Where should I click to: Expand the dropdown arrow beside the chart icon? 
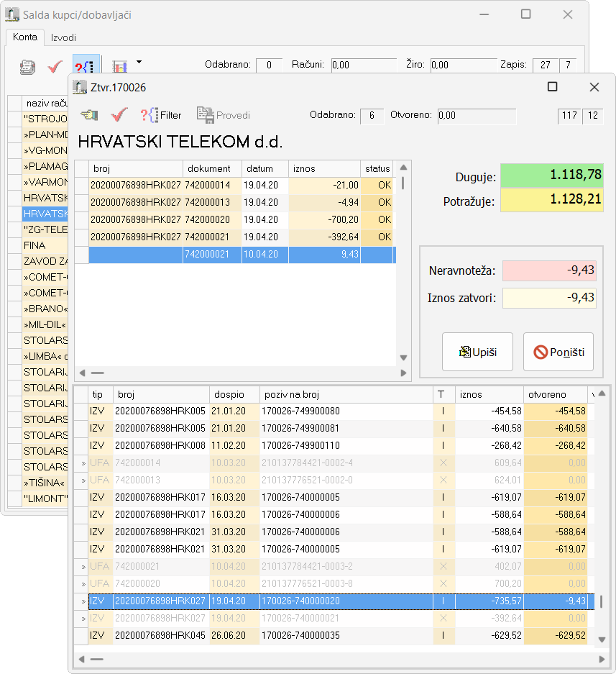click(x=139, y=63)
